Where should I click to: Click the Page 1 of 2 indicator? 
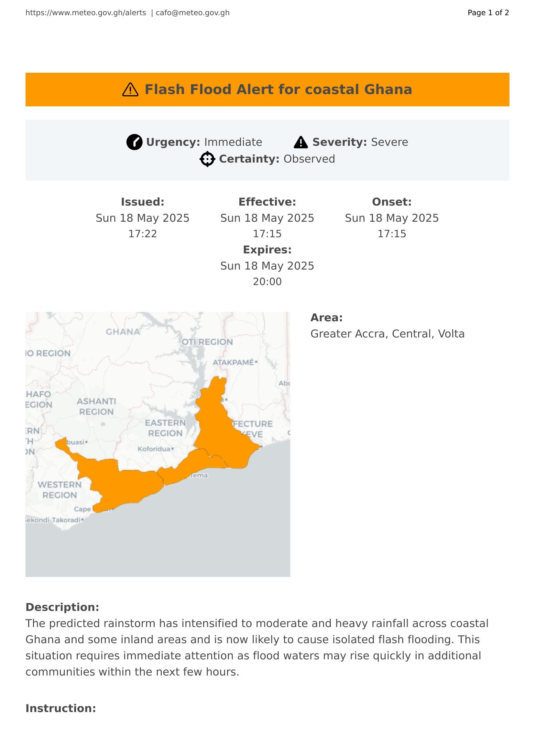[x=488, y=13]
